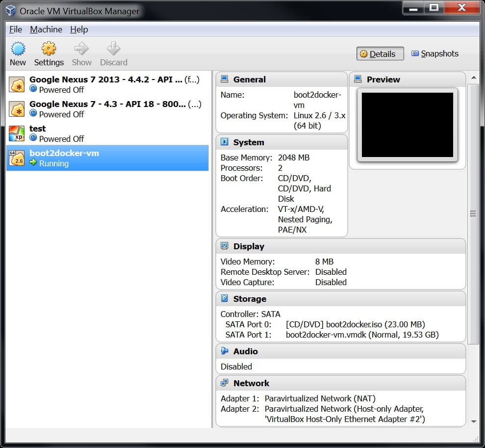The height and width of the screenshot is (448, 485).
Task: Click the VirtualBox cube icon in title bar
Action: click(x=10, y=10)
